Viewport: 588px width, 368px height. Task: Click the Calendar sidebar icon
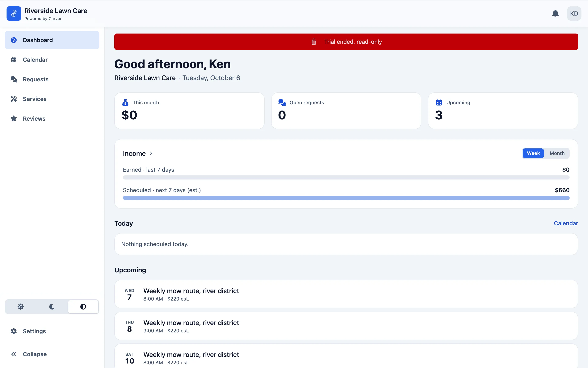click(x=14, y=60)
